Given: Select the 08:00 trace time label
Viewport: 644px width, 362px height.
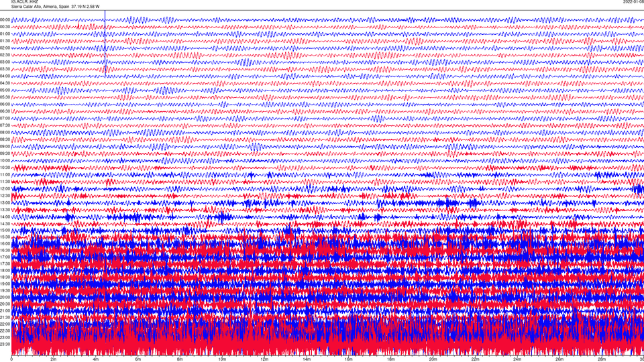Looking at the screenshot, I should 5,133.
